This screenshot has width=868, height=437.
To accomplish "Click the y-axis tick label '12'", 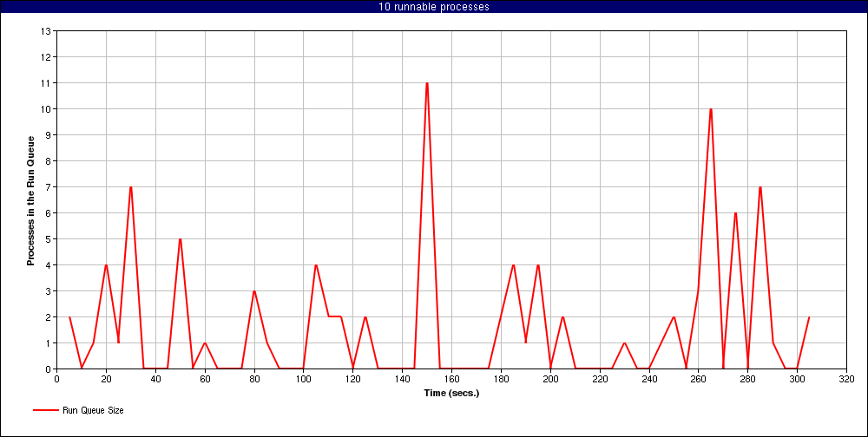I will click(46, 57).
